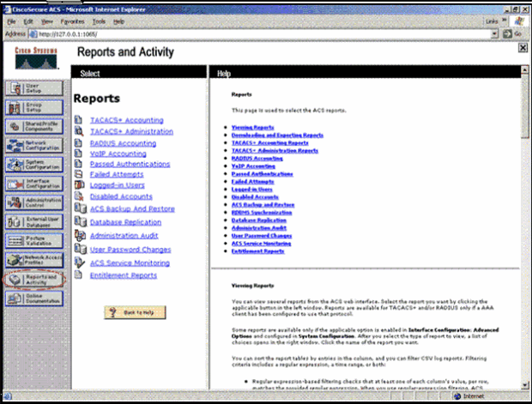
Task: Open the Interface Configuration button
Action: point(34,184)
